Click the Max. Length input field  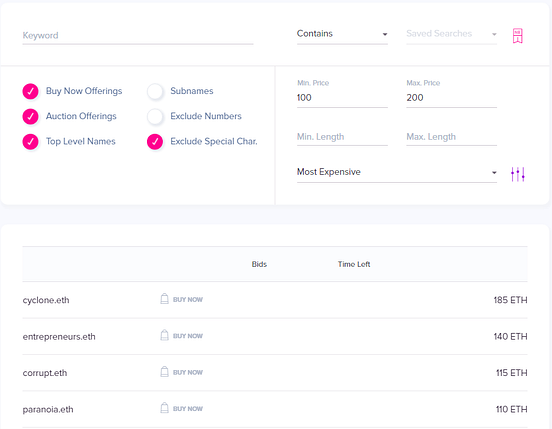point(451,137)
